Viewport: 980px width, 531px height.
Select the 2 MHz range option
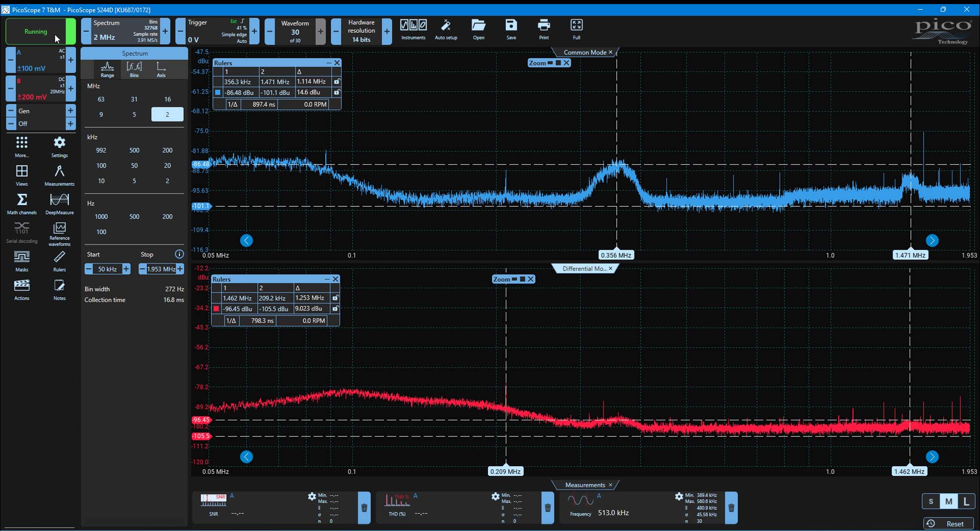(167, 114)
